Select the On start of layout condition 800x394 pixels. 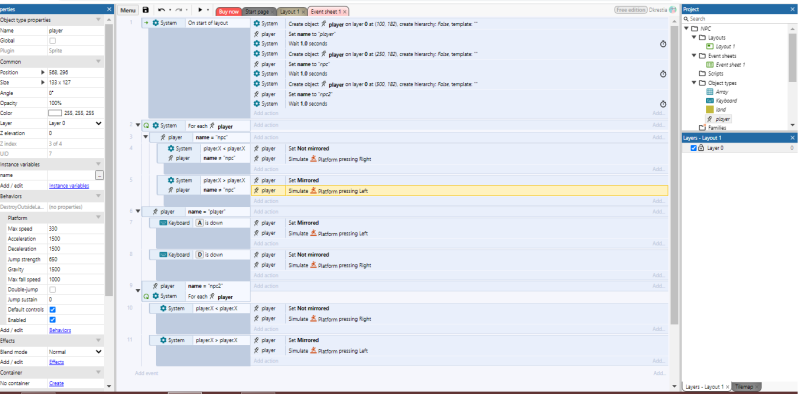(208, 23)
